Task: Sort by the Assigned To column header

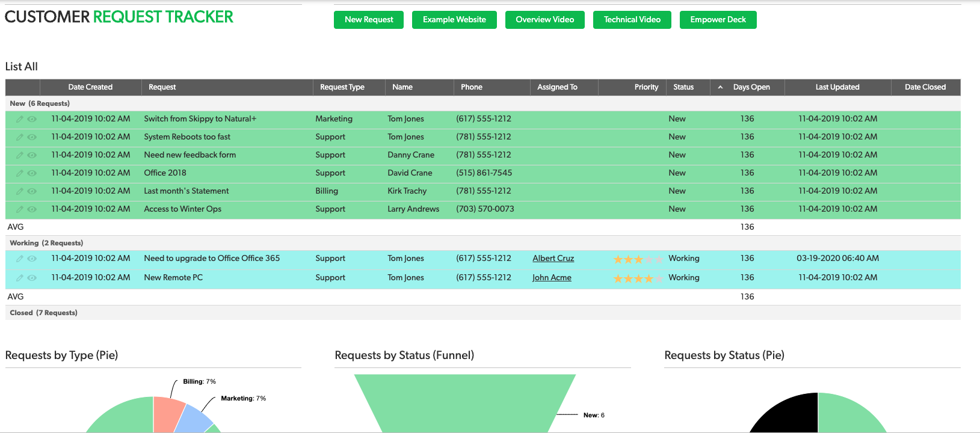Action: pos(557,87)
